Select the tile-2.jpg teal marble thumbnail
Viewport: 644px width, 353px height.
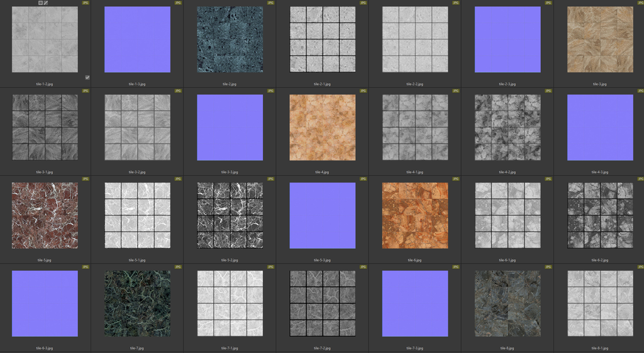tap(230, 39)
